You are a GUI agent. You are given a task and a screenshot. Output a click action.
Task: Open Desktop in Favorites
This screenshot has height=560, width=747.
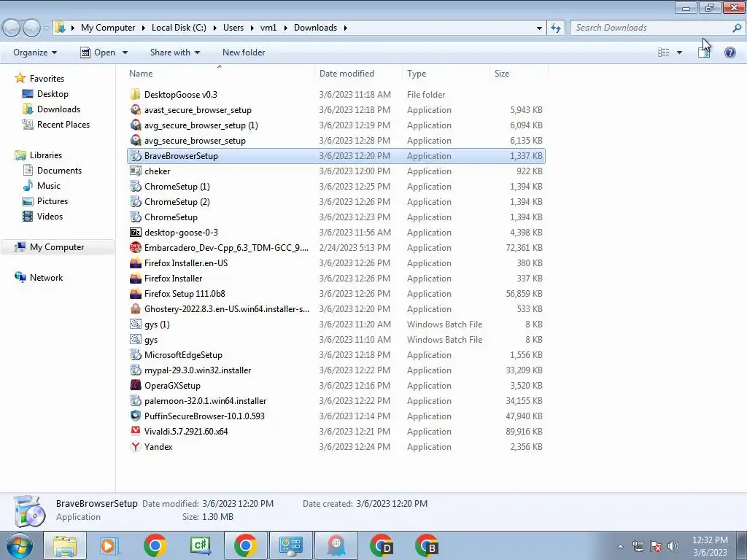53,94
